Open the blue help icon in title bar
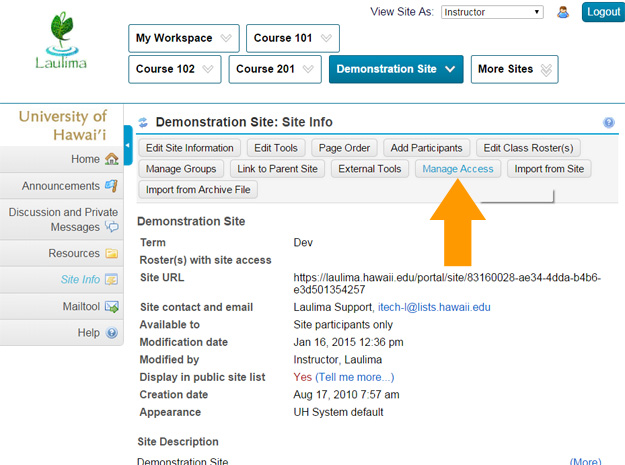 [608, 122]
